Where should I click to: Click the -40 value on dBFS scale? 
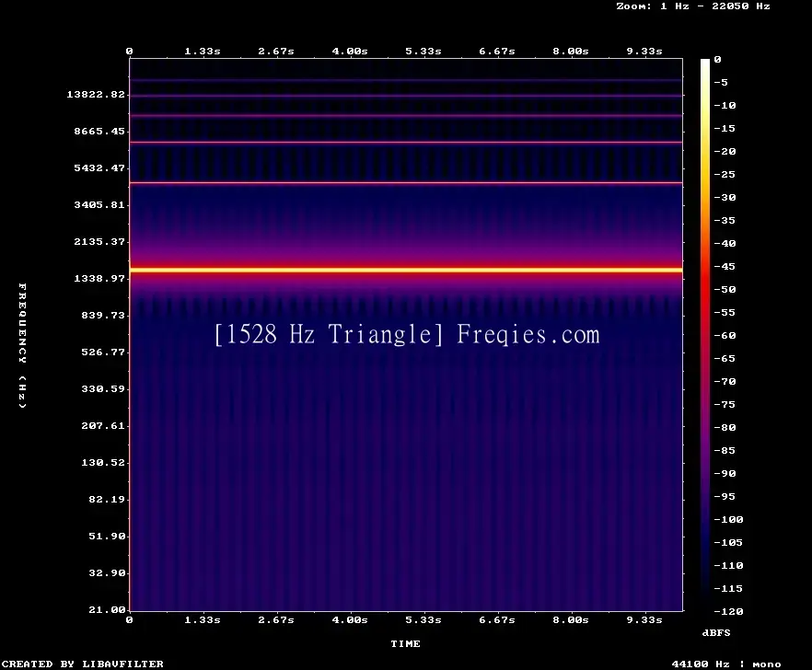click(725, 243)
